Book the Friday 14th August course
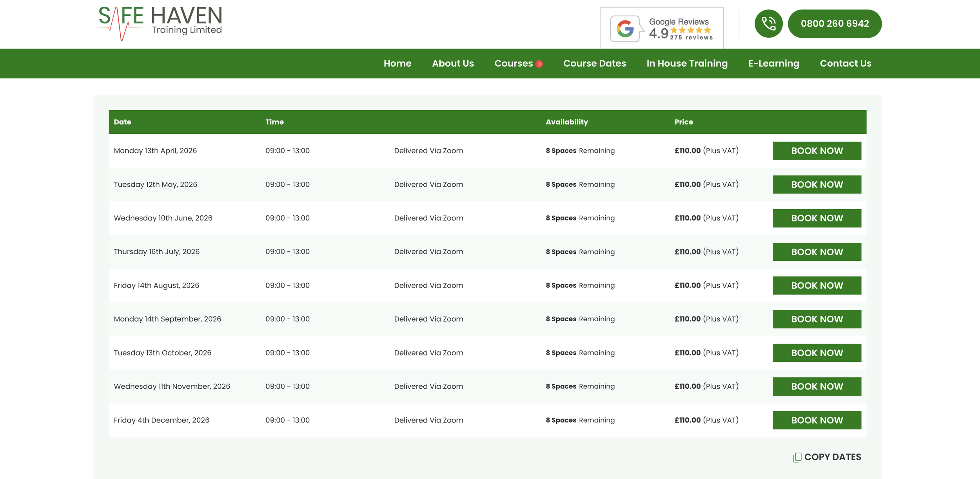980x479 pixels. coord(817,286)
